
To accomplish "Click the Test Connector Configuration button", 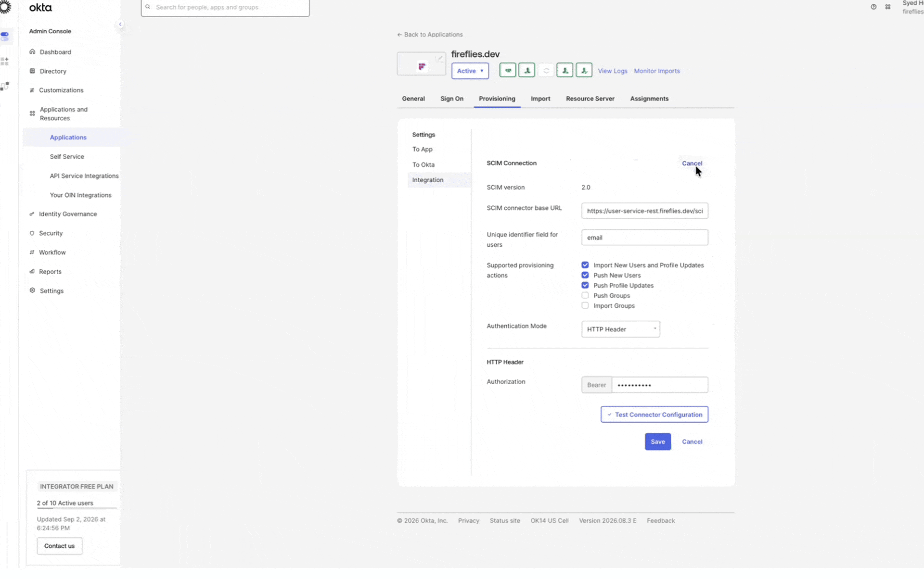I will tap(654, 415).
